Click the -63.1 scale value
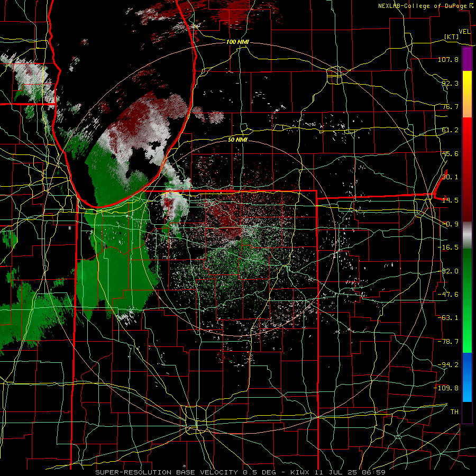Image resolution: width=476 pixels, height=476 pixels. click(448, 318)
